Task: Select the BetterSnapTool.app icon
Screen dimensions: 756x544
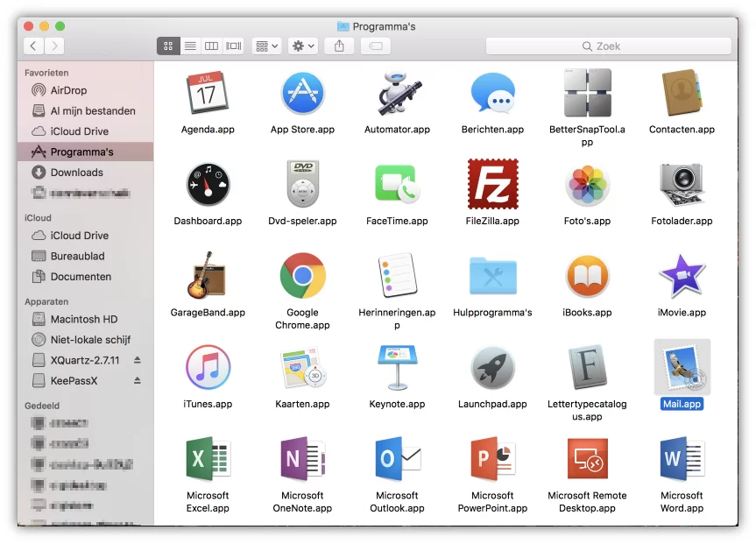Action: pyautogui.click(x=587, y=93)
